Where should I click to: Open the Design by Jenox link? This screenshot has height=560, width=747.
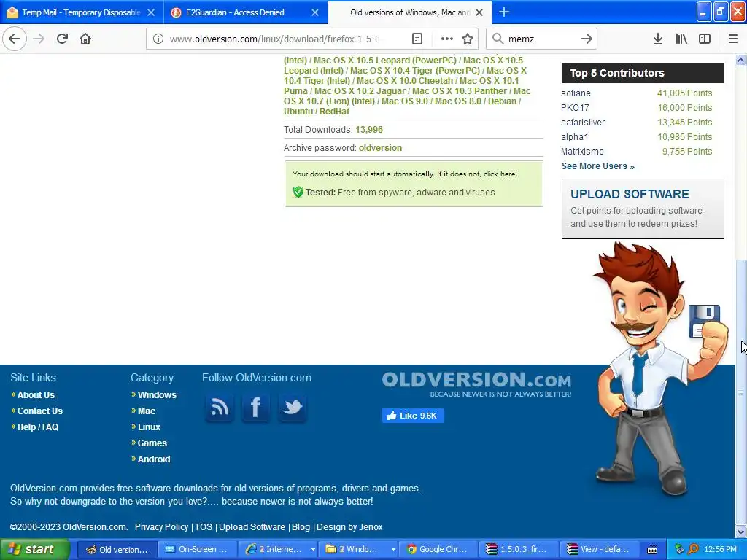349,527
